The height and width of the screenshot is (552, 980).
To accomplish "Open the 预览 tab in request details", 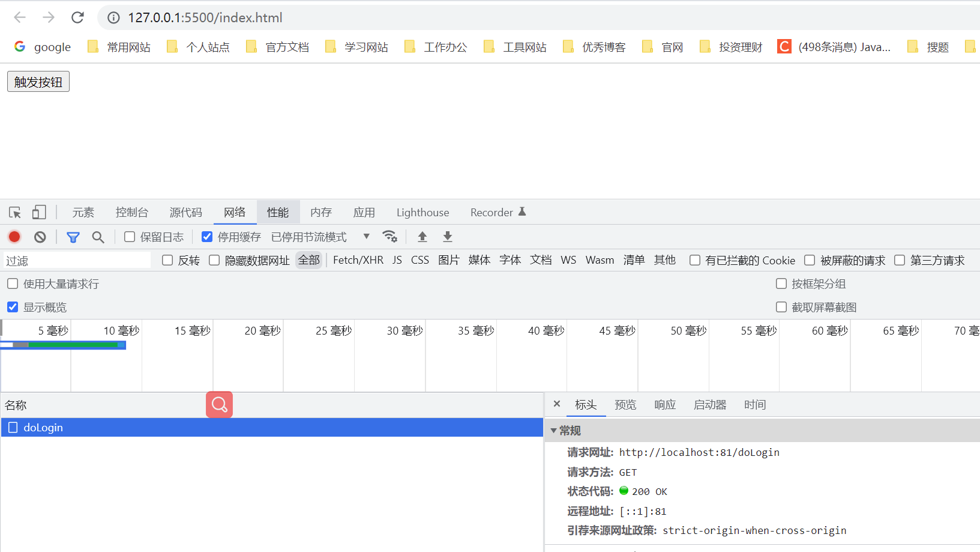I will pos(625,405).
